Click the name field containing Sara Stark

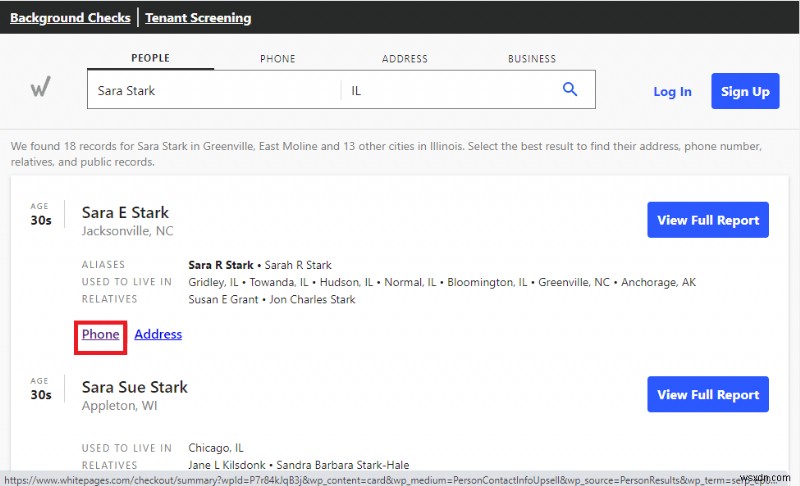coord(214,90)
